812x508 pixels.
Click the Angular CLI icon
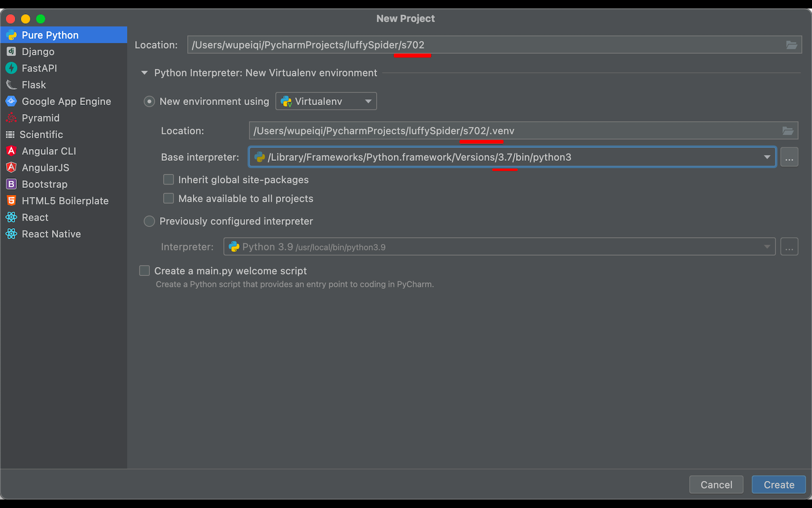coord(11,151)
